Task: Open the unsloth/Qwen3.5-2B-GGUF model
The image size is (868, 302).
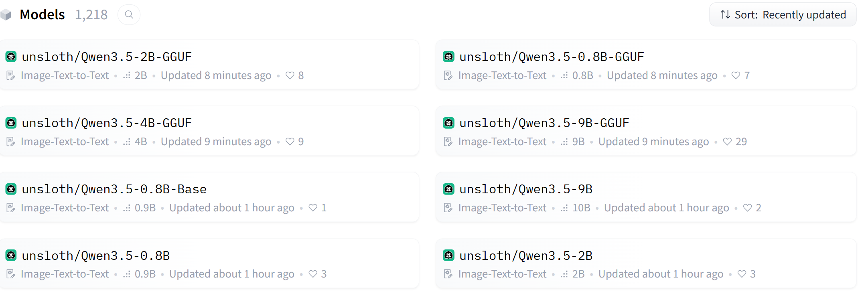Action: (107, 57)
